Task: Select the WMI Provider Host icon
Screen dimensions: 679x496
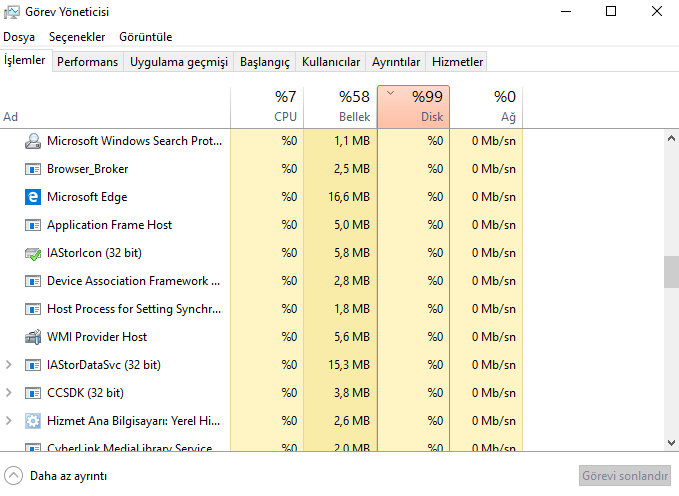Action: (x=33, y=337)
